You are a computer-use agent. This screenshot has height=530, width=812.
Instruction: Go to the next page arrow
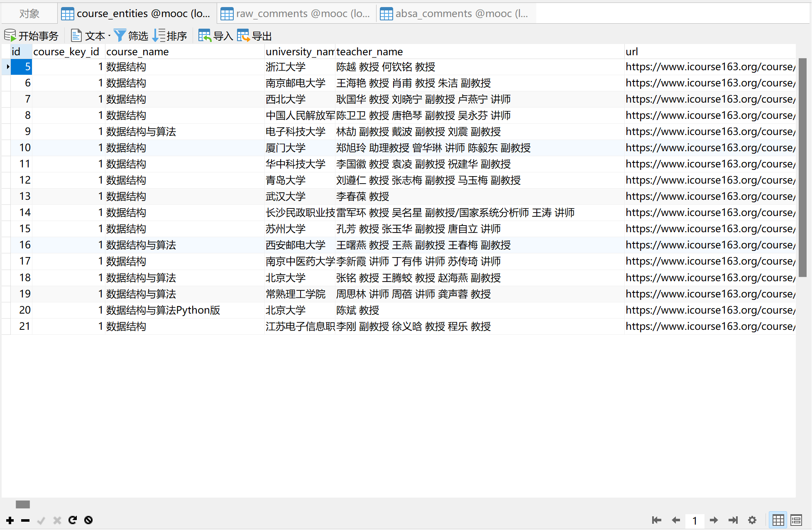click(714, 520)
